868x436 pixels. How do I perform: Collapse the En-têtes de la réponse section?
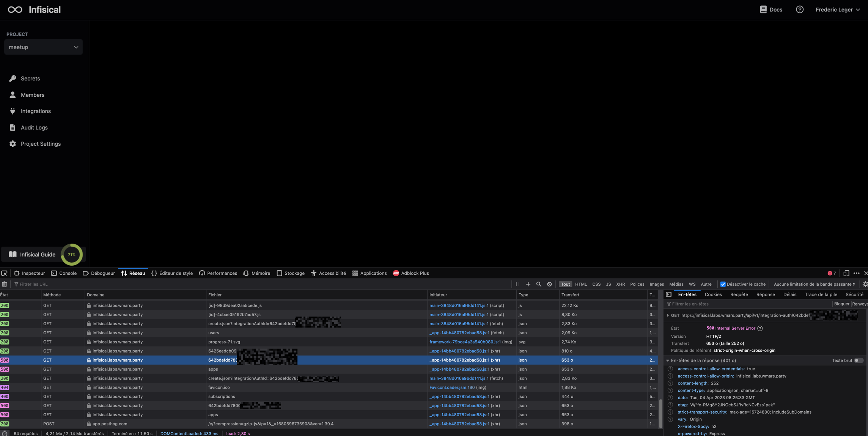[668, 360]
